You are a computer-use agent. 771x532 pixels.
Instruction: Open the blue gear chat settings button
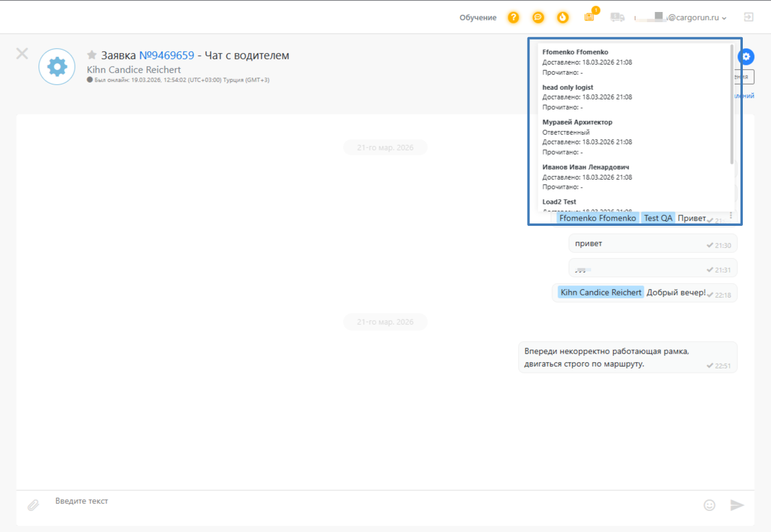(746, 57)
